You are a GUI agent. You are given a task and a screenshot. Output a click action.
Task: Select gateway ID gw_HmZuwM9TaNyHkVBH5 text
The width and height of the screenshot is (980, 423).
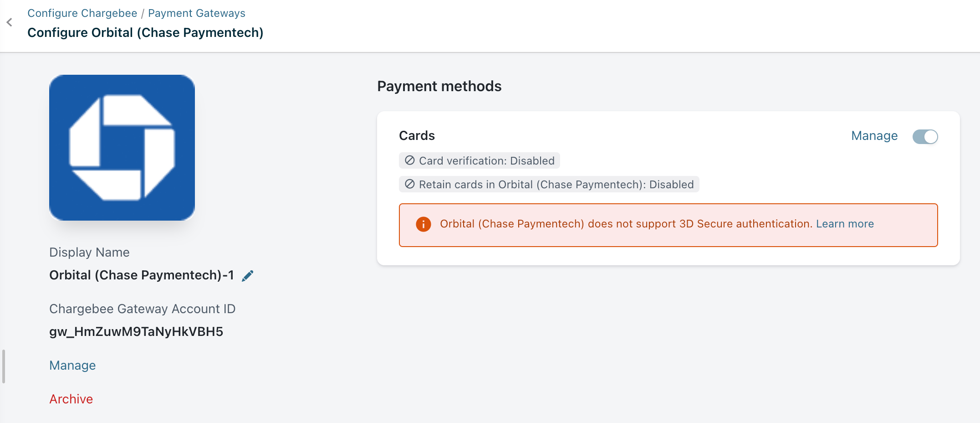(x=136, y=332)
